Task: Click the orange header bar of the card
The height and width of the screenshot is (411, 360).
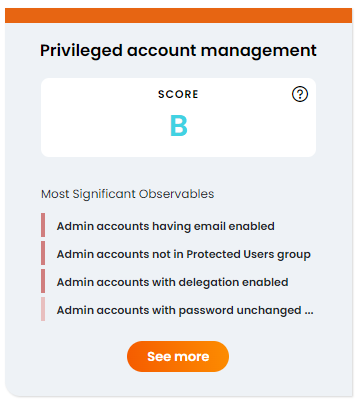Action: [x=178, y=16]
